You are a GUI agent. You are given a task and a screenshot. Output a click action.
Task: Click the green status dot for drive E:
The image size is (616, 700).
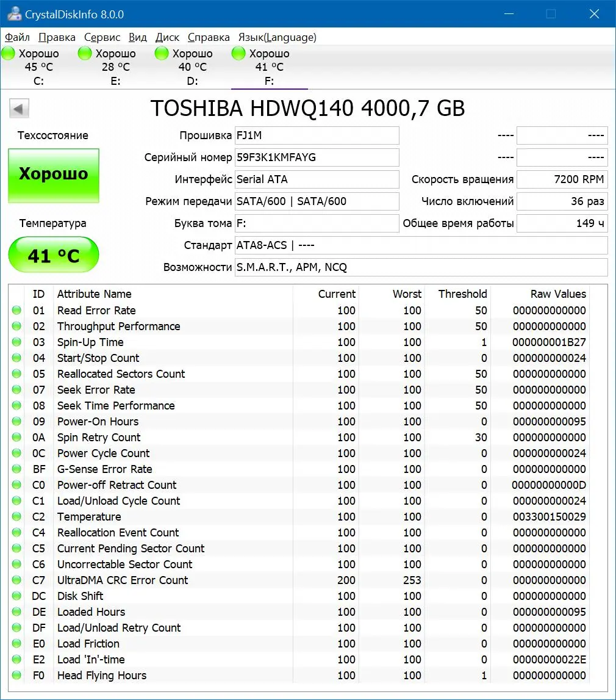tap(85, 54)
